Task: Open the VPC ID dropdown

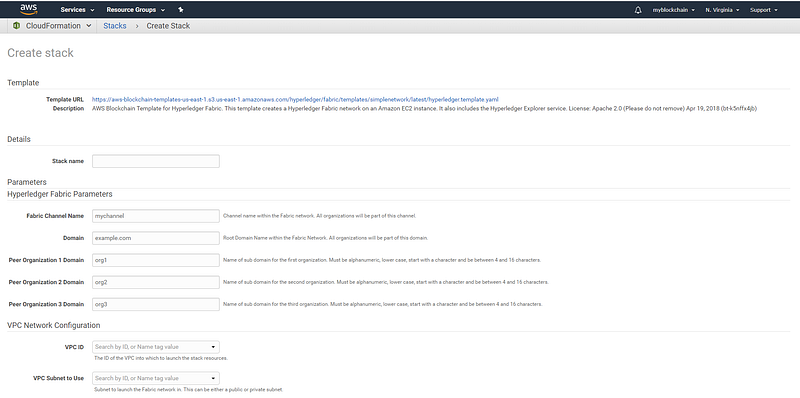Action: (156, 347)
